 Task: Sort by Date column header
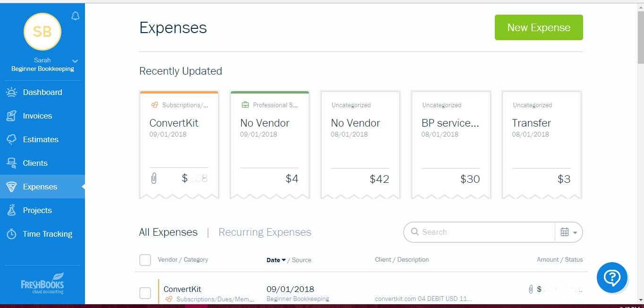click(276, 260)
